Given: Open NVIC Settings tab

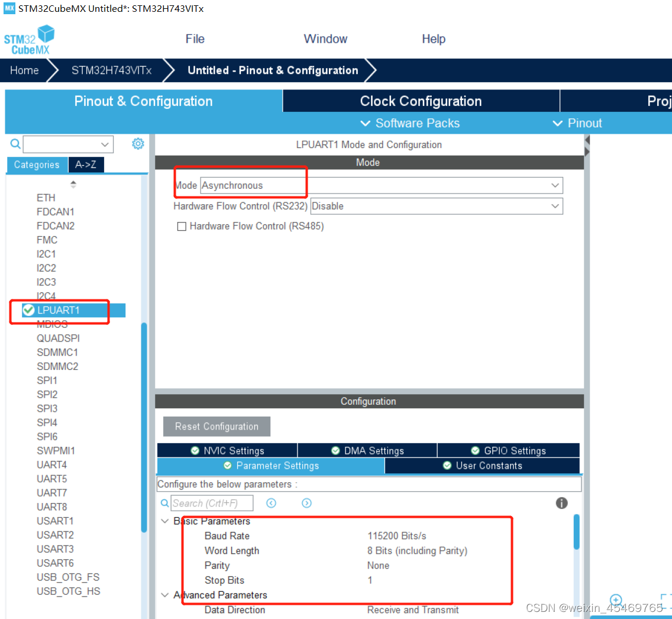Looking at the screenshot, I should 227,450.
